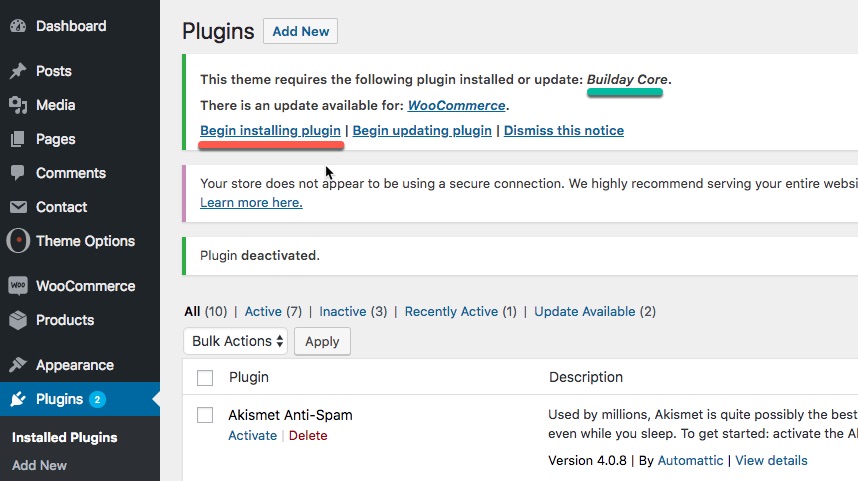The height and width of the screenshot is (481, 858).
Task: Click the Contact envelope icon
Action: point(18,207)
